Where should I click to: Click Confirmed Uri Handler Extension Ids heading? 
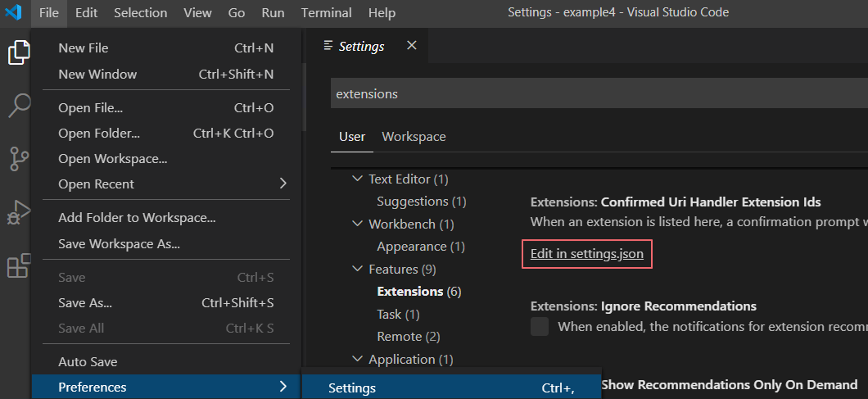pos(711,202)
